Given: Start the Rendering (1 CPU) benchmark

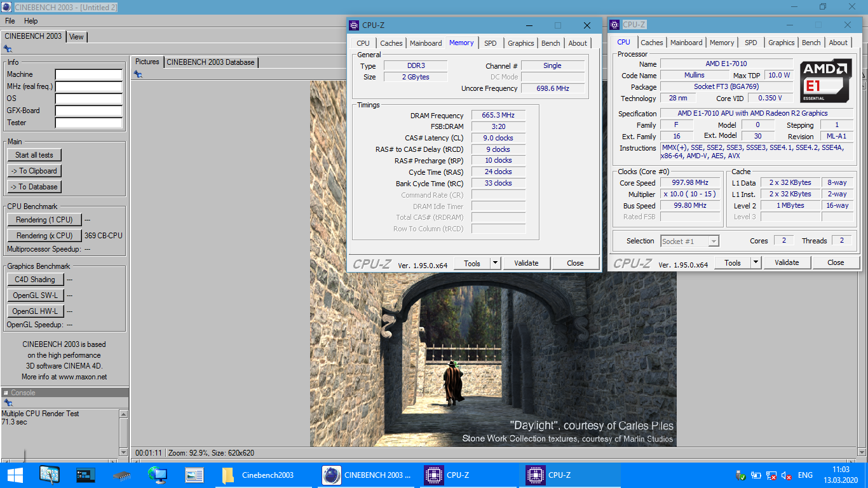Looking at the screenshot, I should (44, 220).
